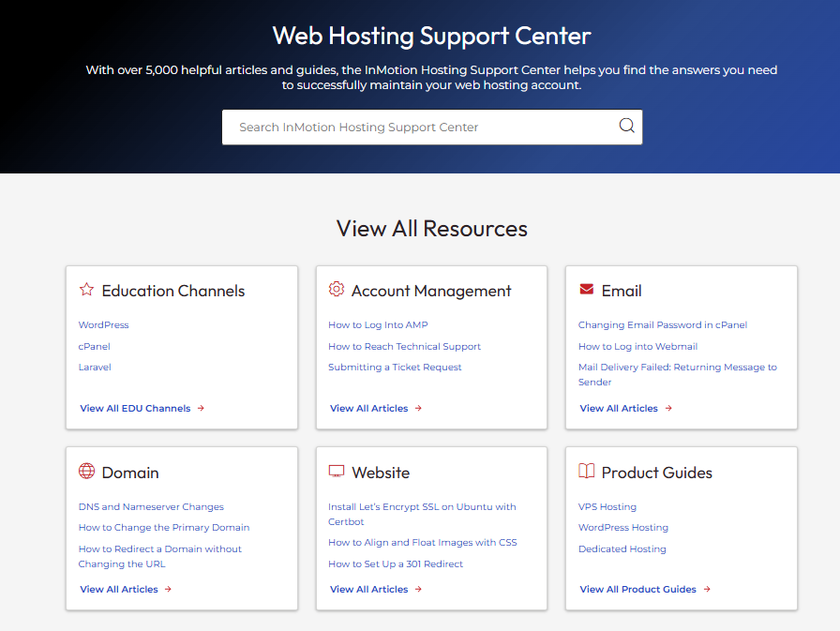
Task: Click the View All Resources heading
Action: (432, 228)
